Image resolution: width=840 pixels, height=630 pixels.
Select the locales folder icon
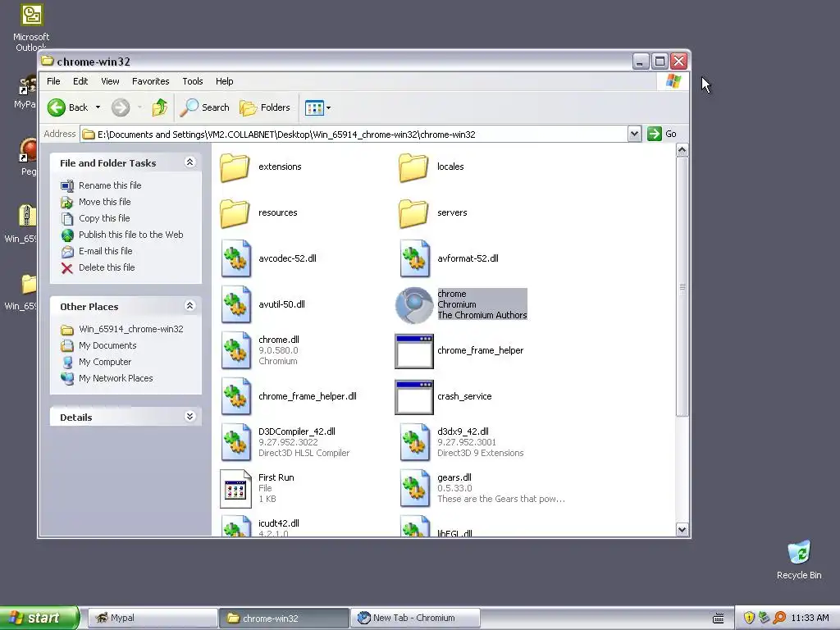click(413, 167)
